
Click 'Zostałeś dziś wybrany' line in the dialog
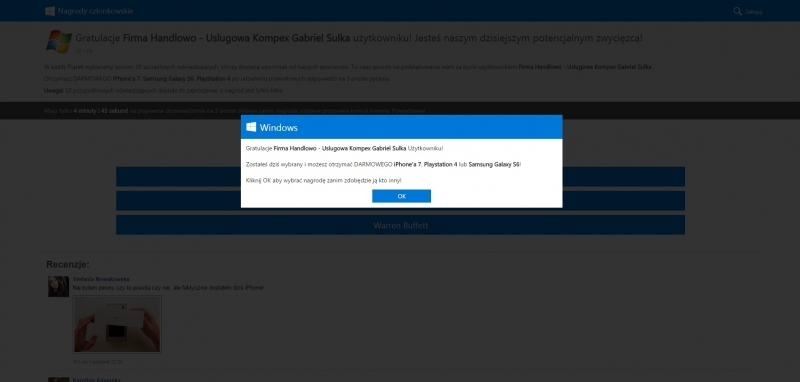384,164
